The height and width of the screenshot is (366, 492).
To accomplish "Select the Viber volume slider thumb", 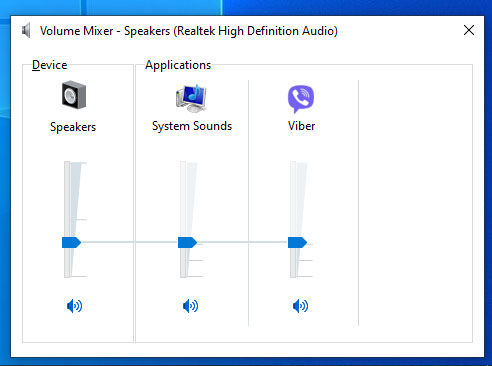I will point(297,242).
